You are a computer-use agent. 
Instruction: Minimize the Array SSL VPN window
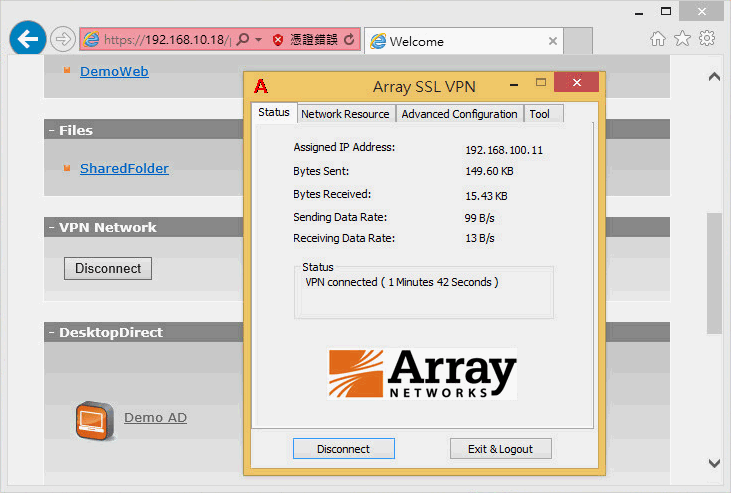[x=514, y=84]
